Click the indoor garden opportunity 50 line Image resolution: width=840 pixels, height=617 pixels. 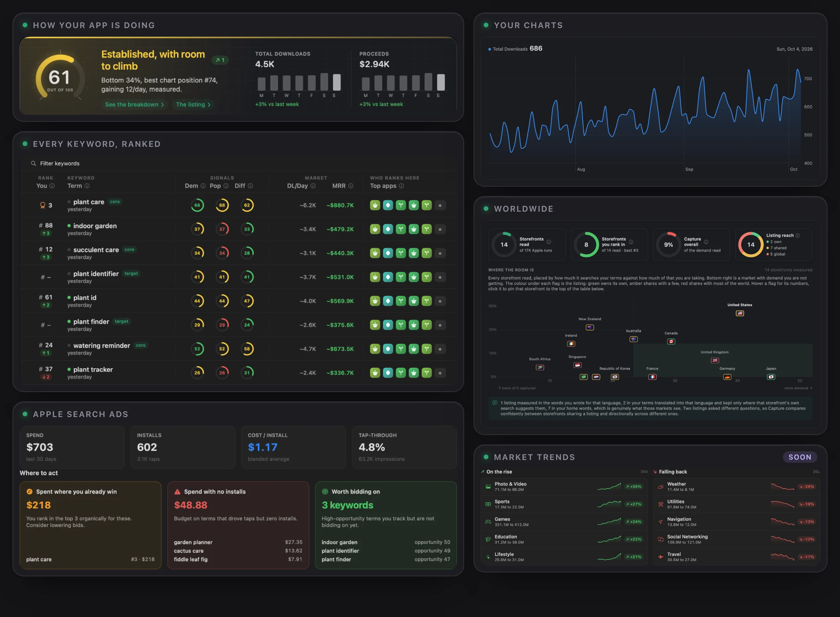[x=386, y=542]
